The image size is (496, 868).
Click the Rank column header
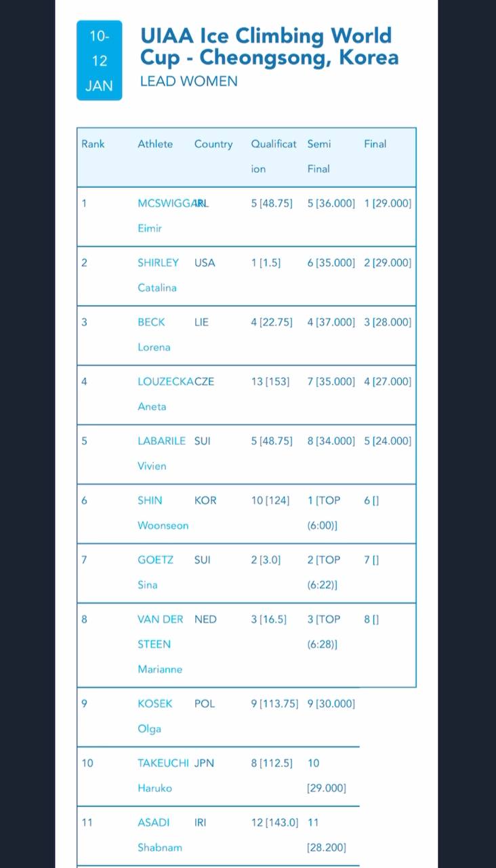point(93,144)
